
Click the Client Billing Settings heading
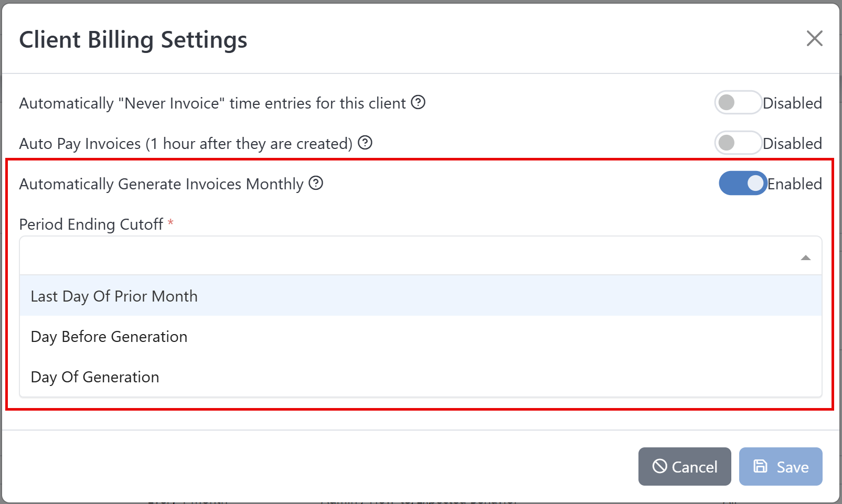(133, 39)
